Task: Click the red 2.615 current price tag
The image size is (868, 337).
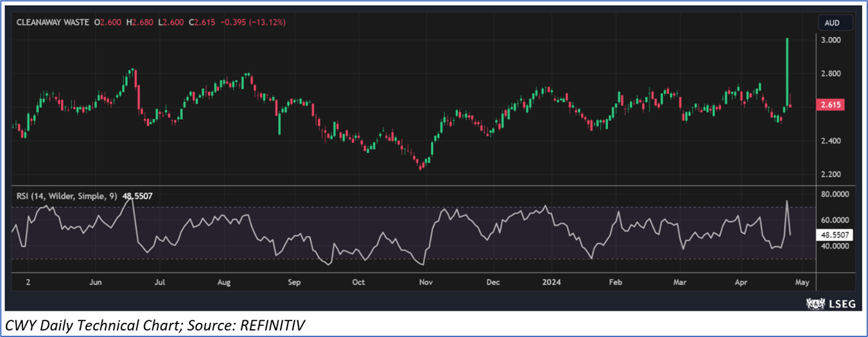Action: tap(835, 105)
